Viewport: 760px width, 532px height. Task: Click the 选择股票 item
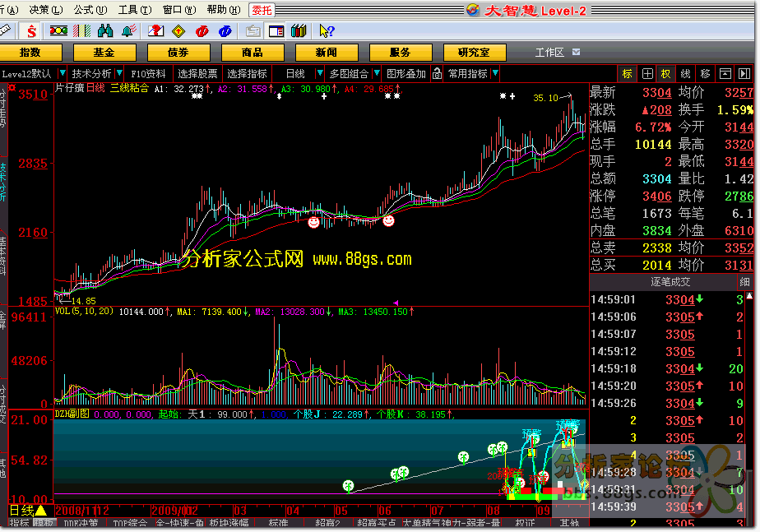pyautogui.click(x=197, y=74)
